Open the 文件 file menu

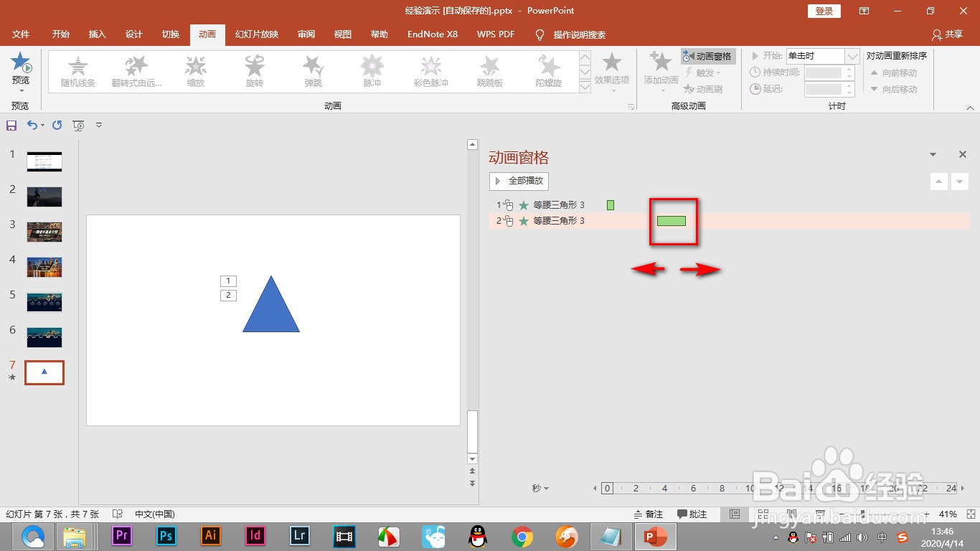tap(21, 34)
